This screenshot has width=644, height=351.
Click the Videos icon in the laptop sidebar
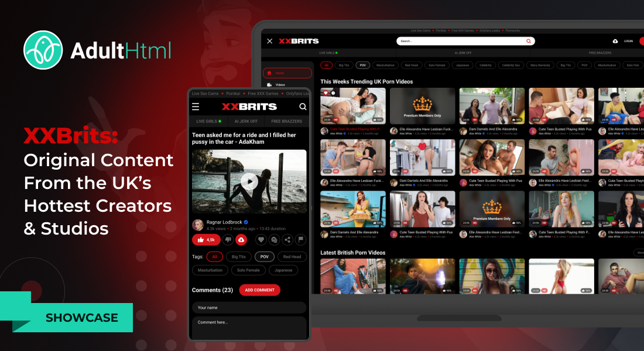tap(269, 85)
